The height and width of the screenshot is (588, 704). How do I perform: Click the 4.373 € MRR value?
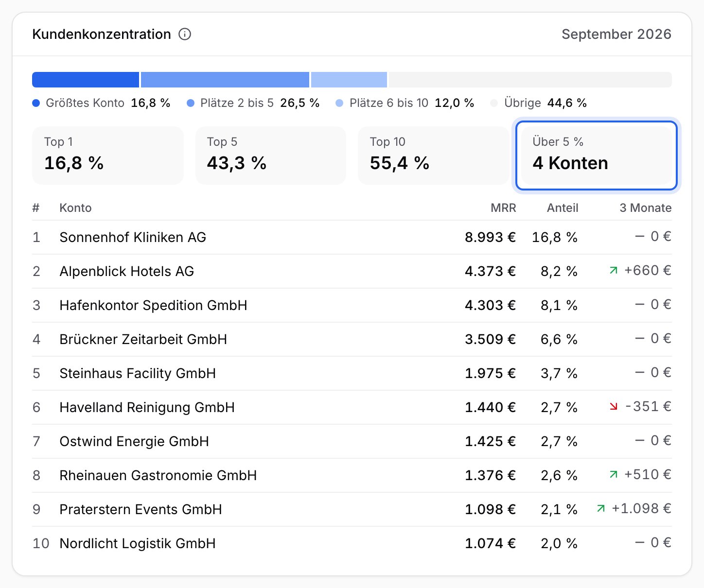pos(491,271)
